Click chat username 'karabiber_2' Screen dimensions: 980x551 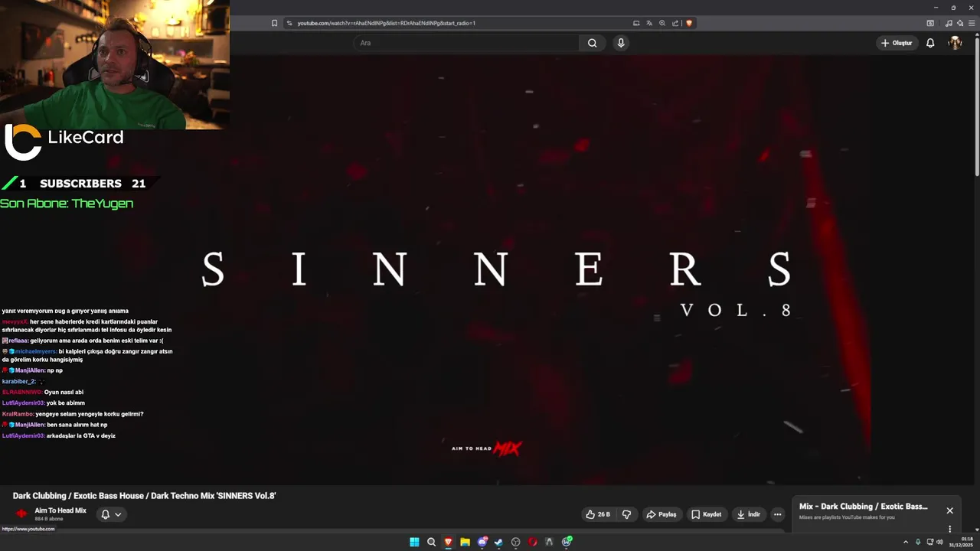coord(18,381)
